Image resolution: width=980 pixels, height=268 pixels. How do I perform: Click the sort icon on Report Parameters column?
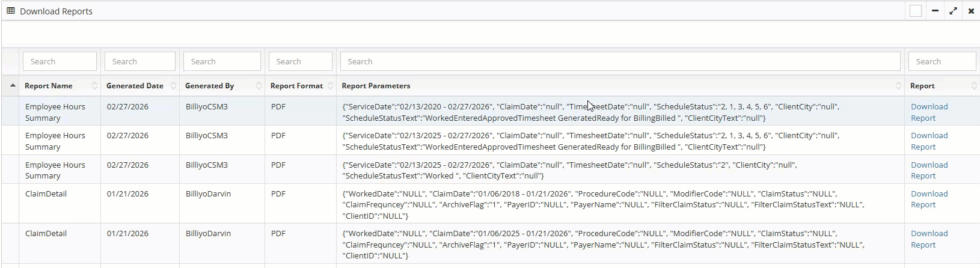click(x=898, y=86)
